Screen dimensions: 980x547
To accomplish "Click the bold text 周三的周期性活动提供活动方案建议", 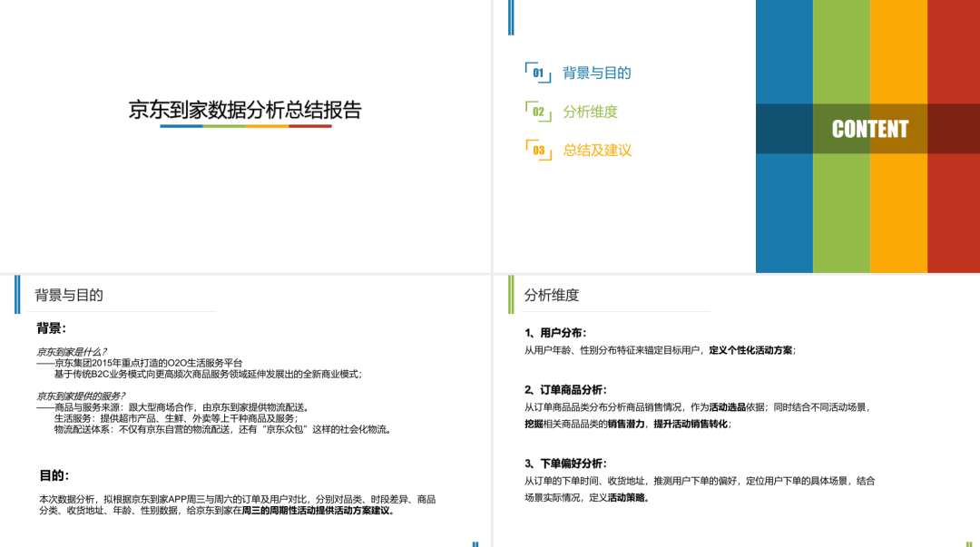I will click(318, 511).
